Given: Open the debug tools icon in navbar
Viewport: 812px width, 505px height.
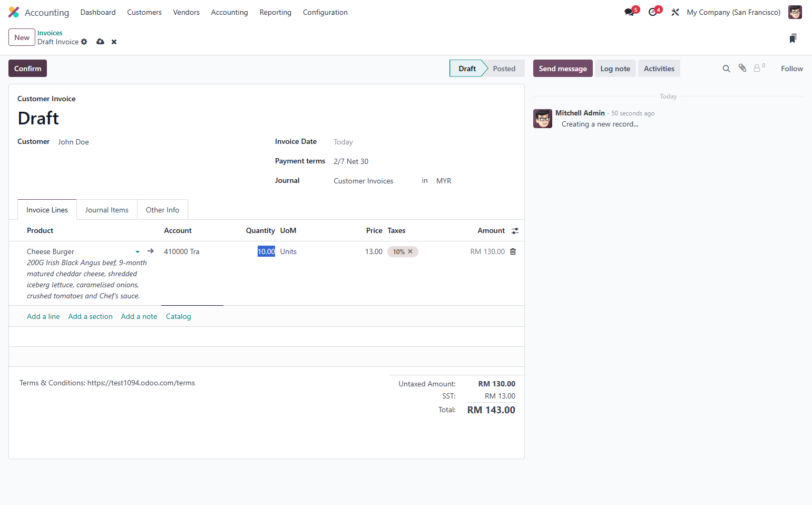Looking at the screenshot, I should pos(675,12).
